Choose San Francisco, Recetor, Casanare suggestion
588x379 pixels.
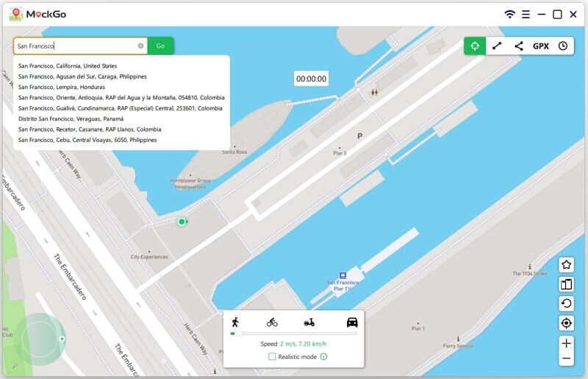click(x=90, y=130)
